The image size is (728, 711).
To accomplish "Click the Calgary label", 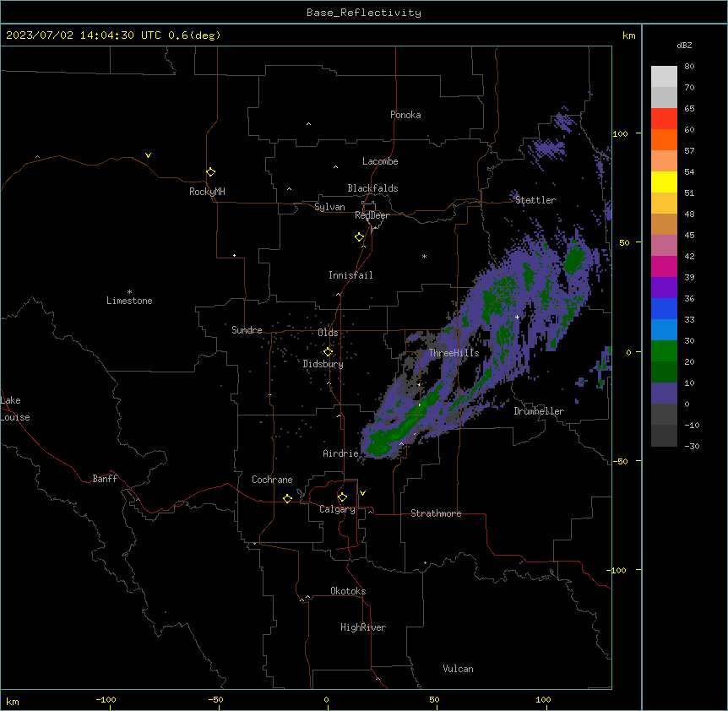I will tap(338, 509).
